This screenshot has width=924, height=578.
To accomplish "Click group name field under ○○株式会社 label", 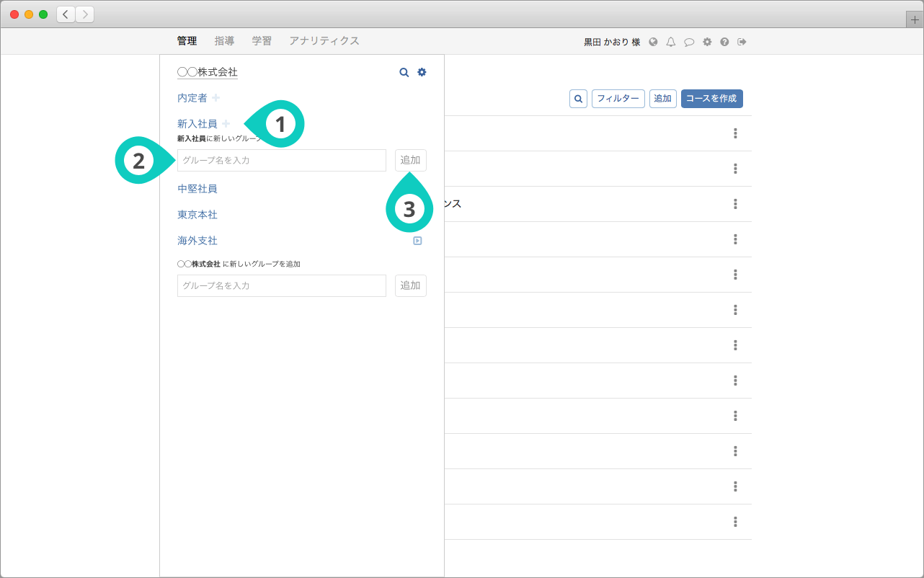I will (281, 285).
